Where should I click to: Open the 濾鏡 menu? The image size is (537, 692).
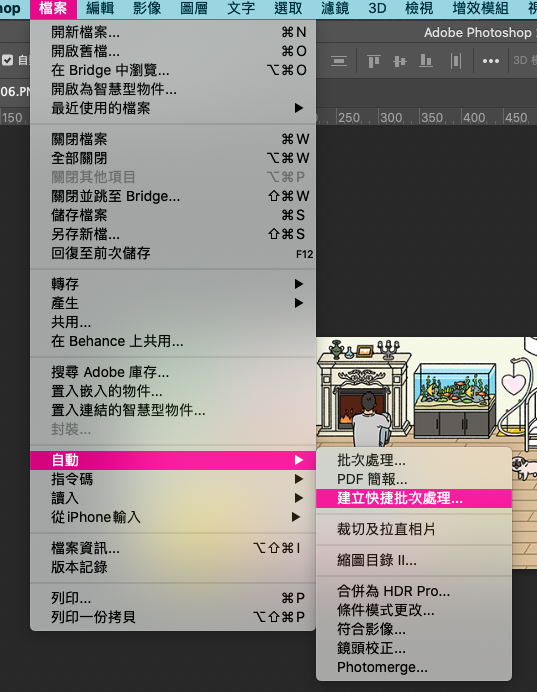(x=335, y=8)
